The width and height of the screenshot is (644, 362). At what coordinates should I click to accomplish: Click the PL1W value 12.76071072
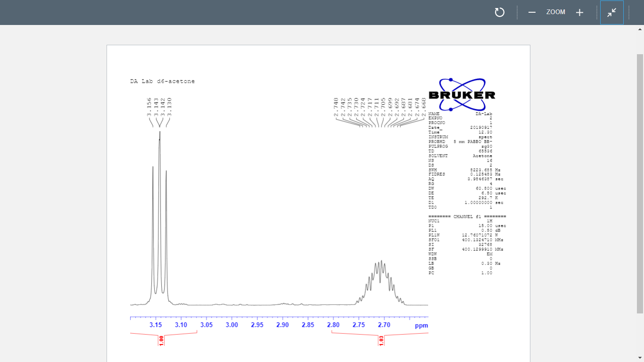[x=477, y=235]
